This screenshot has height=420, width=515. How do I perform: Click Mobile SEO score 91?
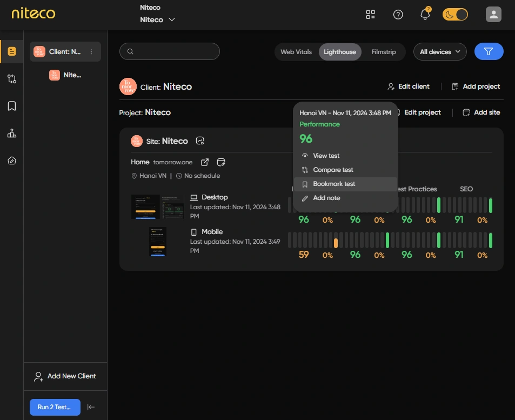[459, 255]
